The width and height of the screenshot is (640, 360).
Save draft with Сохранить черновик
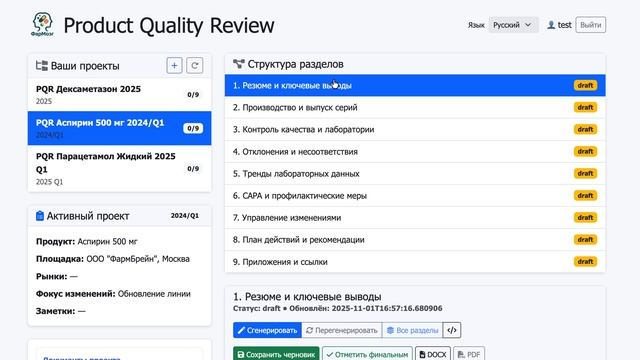click(x=276, y=354)
